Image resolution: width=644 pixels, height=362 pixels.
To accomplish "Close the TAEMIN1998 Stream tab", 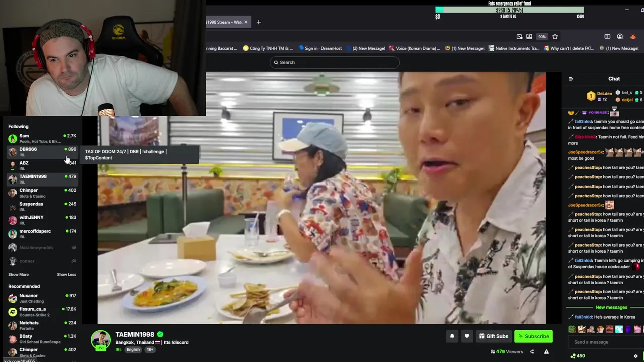I will tap(246, 22).
